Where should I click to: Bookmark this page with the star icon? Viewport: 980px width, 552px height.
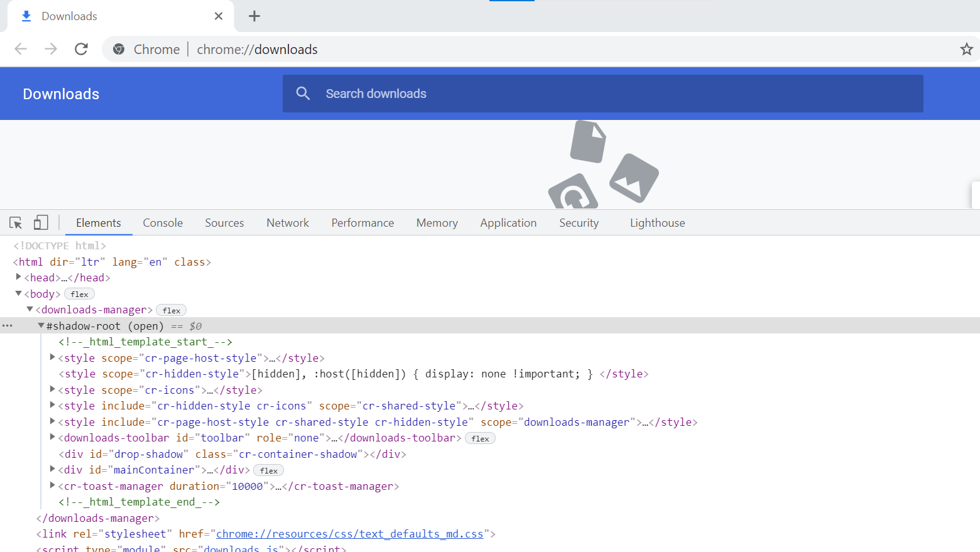(x=966, y=49)
